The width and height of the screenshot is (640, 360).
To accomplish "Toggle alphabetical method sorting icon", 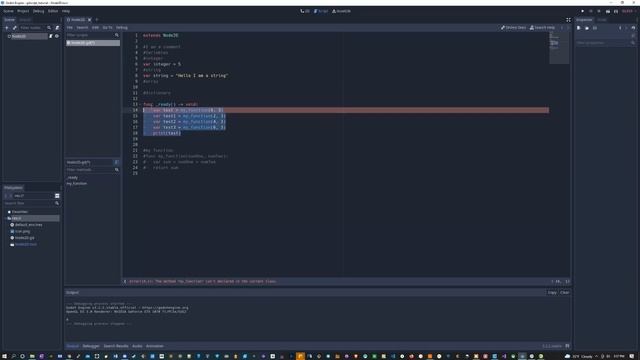I will 116,162.
